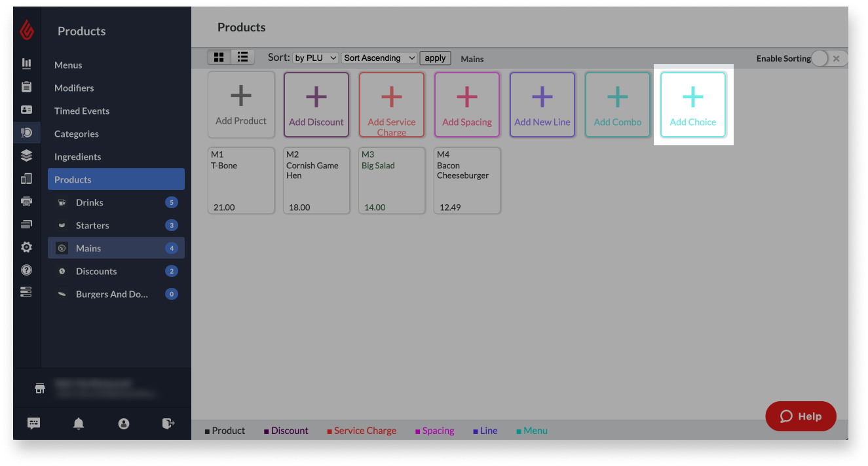The height and width of the screenshot is (466, 868).
Task: Open the 'Sort Ascending' dropdown
Action: (379, 57)
